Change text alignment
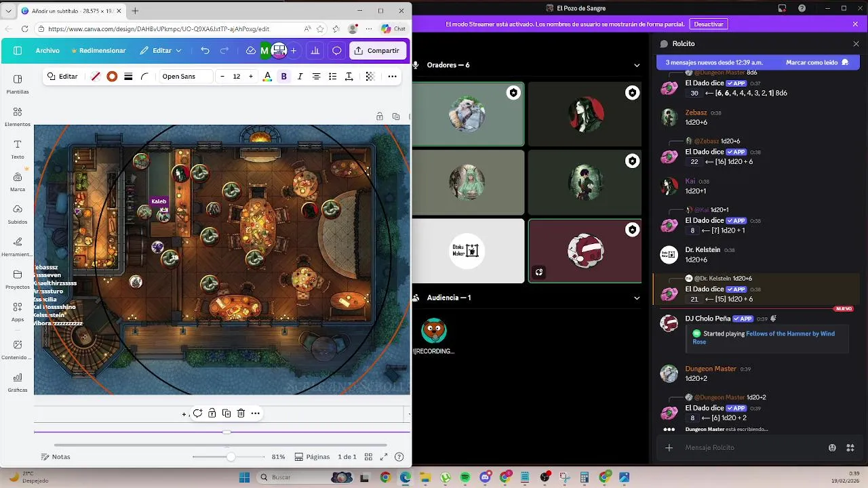The image size is (868, 488). click(x=316, y=77)
